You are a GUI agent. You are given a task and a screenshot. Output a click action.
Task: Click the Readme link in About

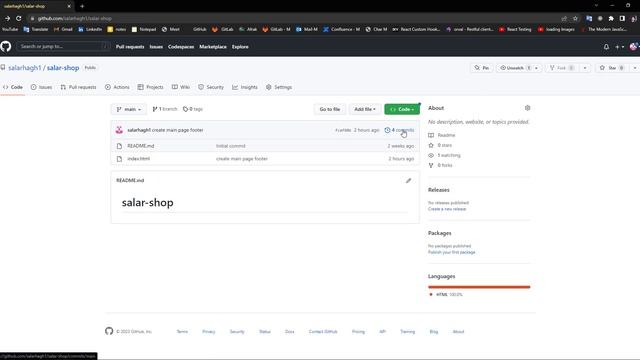[446, 135]
